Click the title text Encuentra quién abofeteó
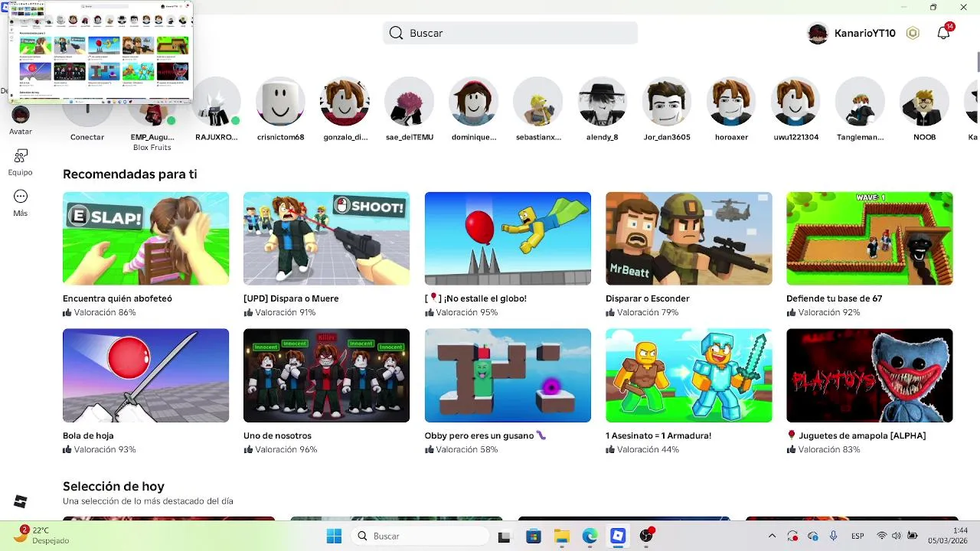 click(x=117, y=298)
